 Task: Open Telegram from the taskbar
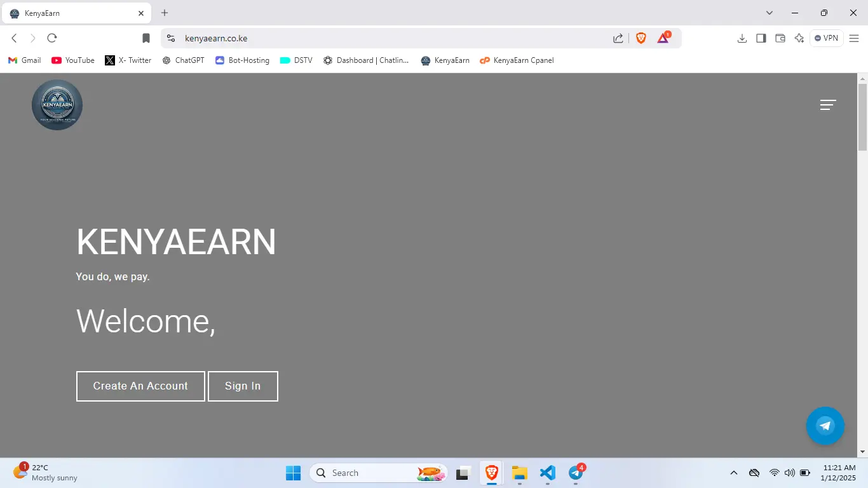coord(576,473)
